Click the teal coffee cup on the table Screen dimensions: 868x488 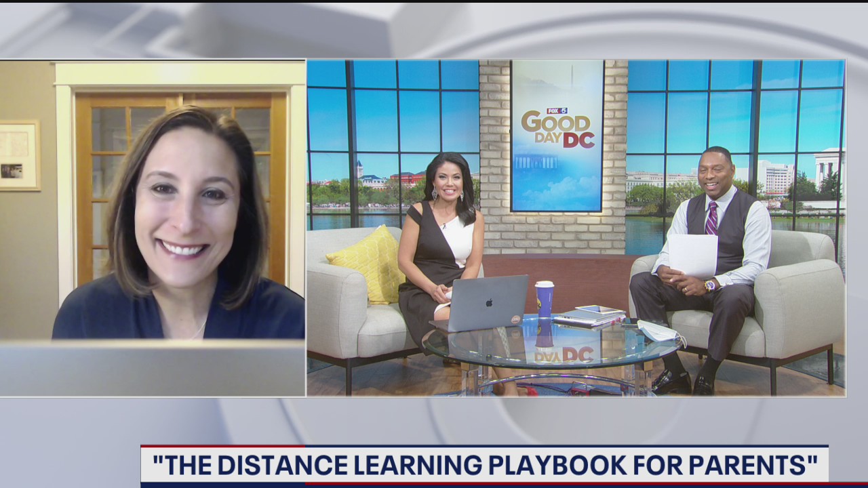(x=544, y=298)
